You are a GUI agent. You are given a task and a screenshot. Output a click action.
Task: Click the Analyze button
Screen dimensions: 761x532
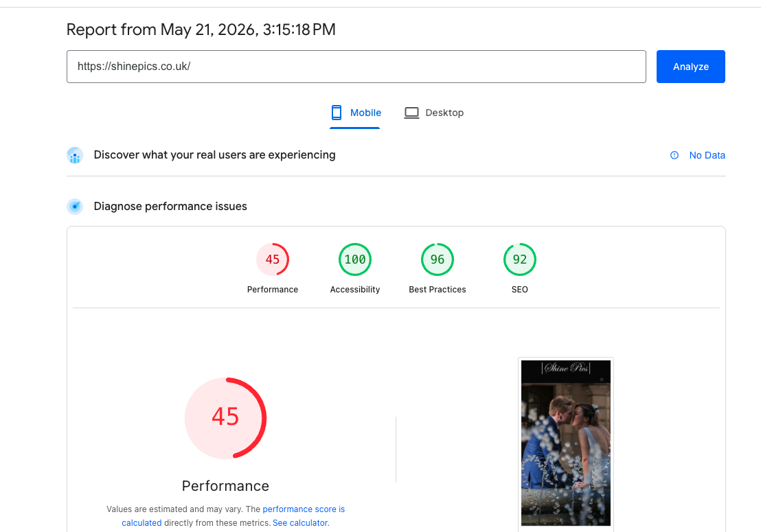coord(690,67)
